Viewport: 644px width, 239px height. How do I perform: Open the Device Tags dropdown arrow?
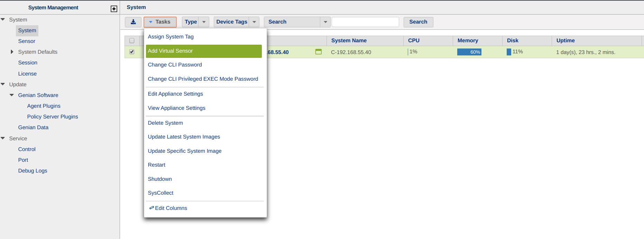coord(254,22)
